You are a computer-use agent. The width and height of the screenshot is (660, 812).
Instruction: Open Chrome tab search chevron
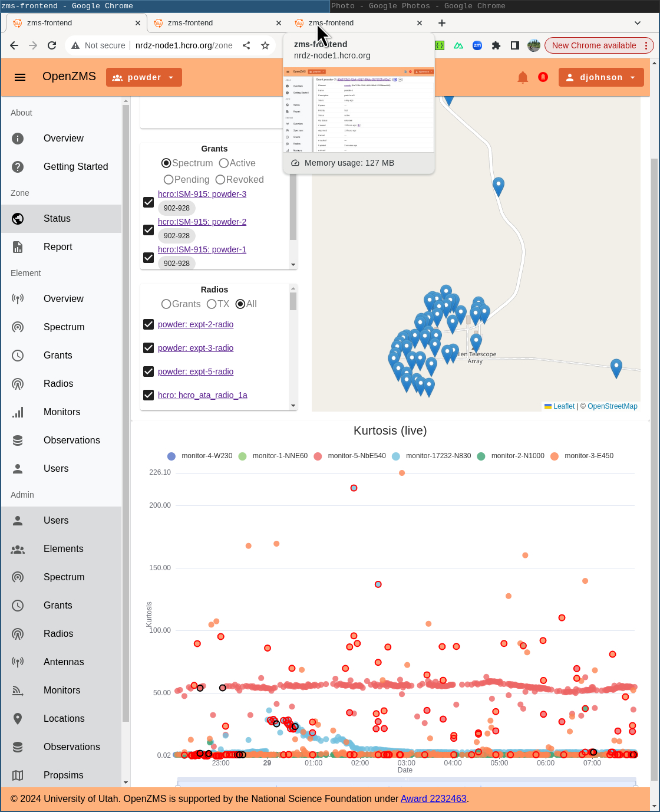638,23
